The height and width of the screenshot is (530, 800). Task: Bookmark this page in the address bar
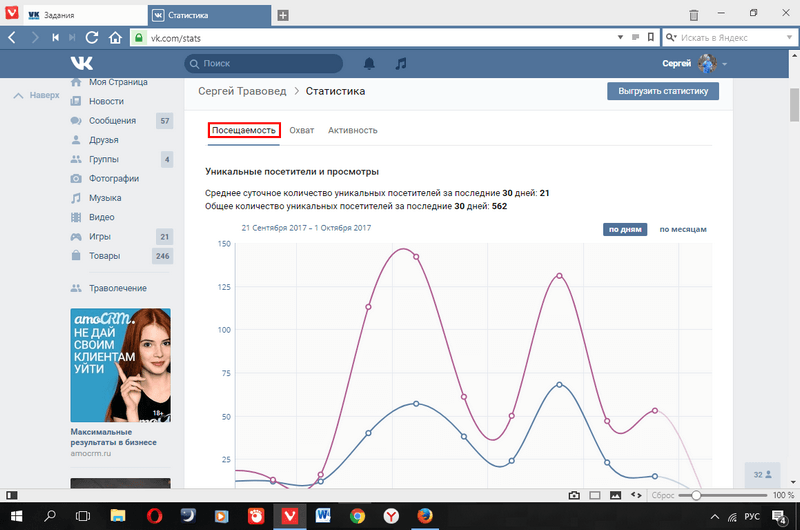pyautogui.click(x=651, y=37)
